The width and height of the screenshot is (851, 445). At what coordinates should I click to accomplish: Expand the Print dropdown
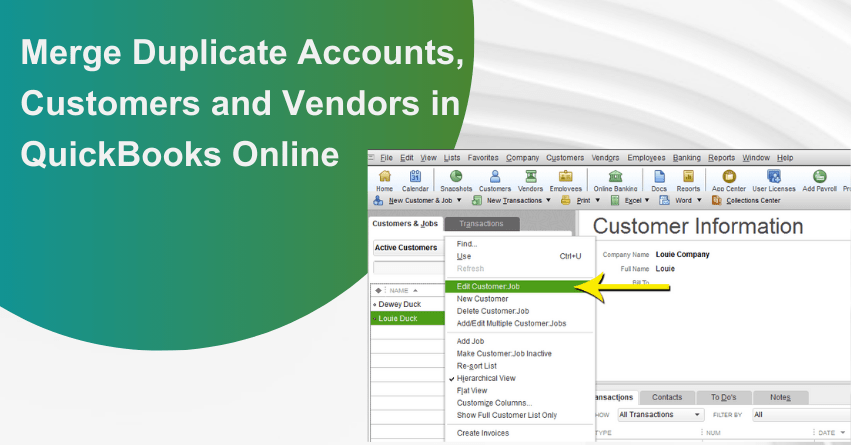(x=598, y=200)
